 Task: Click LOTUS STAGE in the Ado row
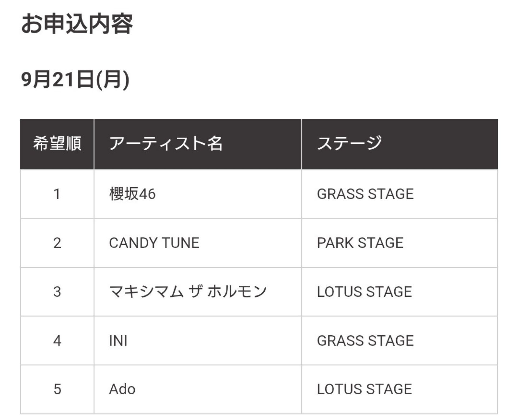[x=364, y=389]
